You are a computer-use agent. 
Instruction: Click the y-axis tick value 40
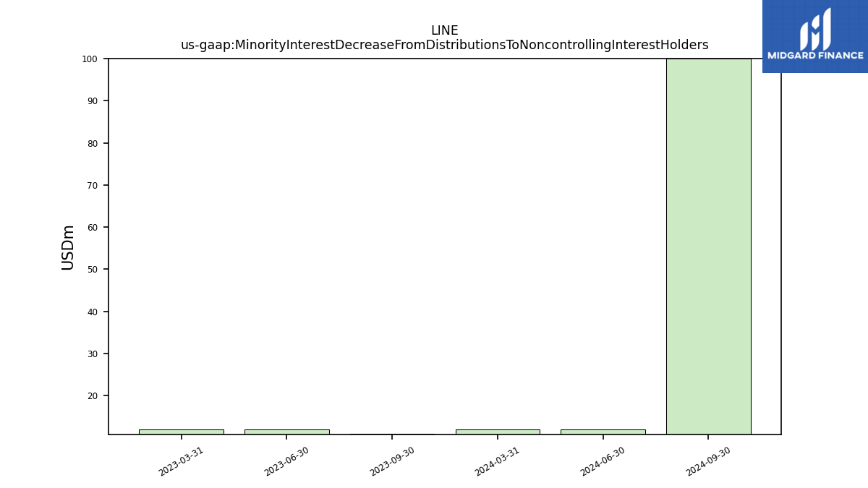93,312
